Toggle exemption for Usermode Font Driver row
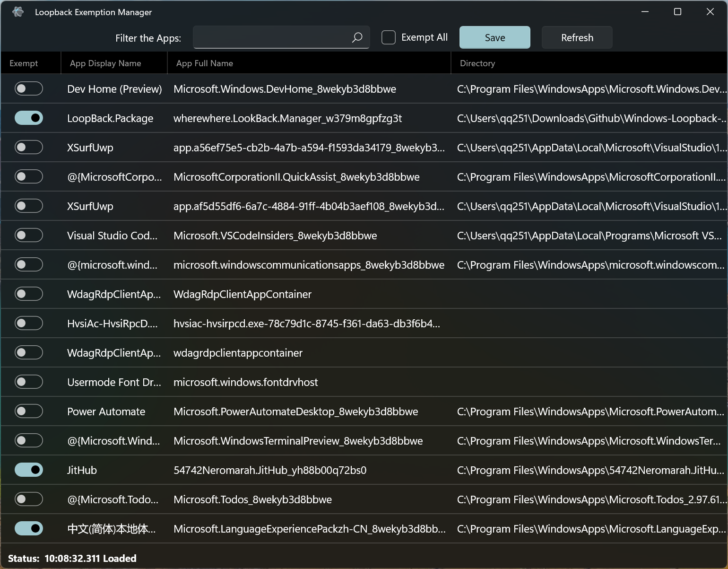 [29, 382]
